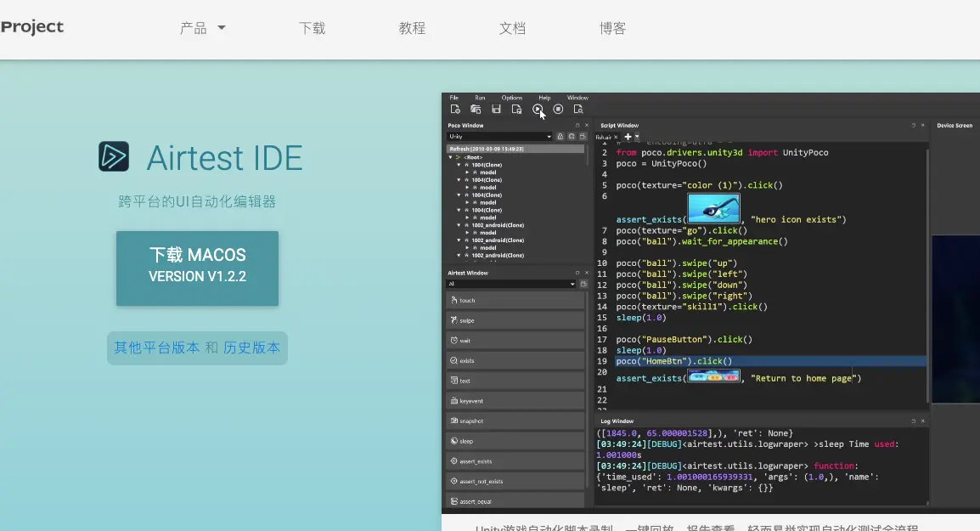Viewport: 980px width, 531px height.
Task: Insert the text command
Action: click(515, 381)
